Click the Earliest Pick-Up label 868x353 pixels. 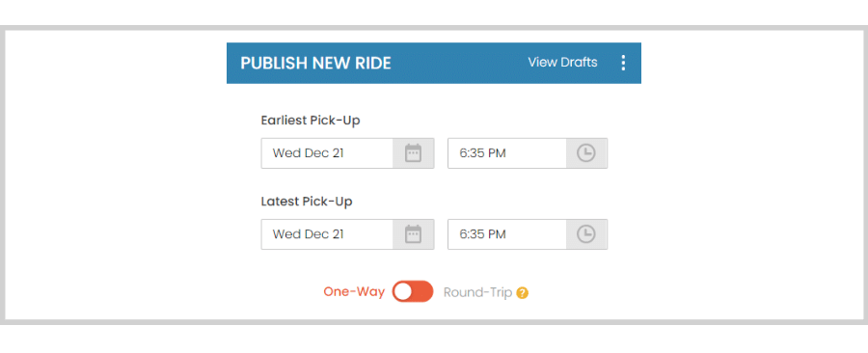coord(311,120)
